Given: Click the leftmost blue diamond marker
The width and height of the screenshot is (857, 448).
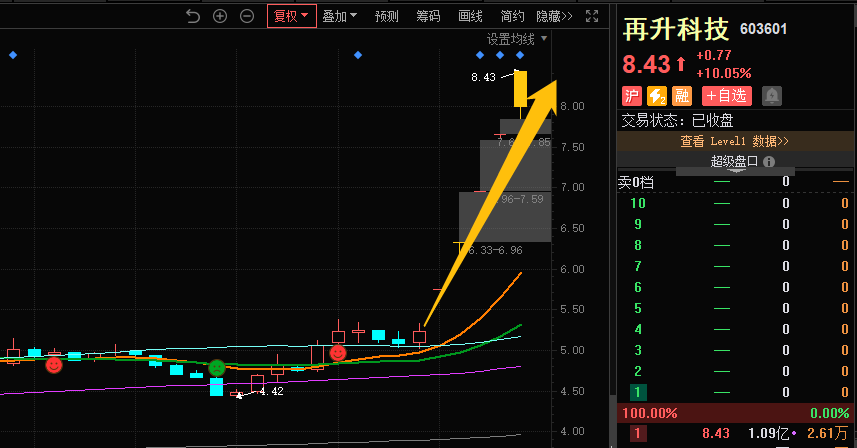Looking at the screenshot, I should click(x=13, y=55).
